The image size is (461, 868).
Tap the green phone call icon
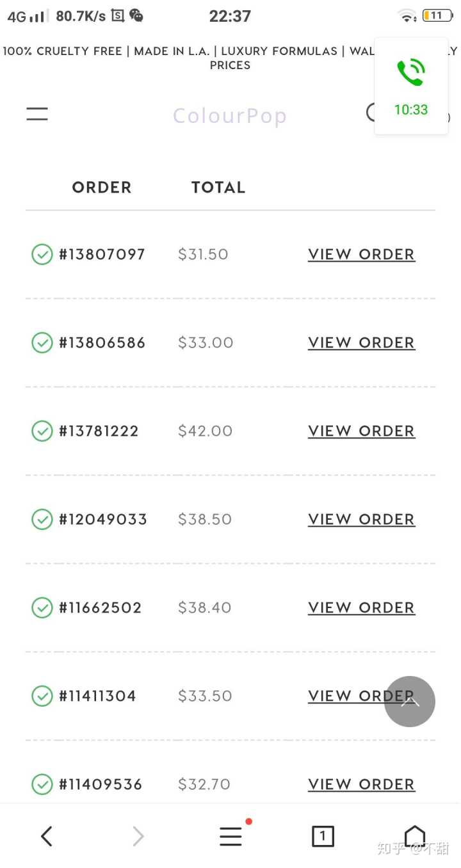[x=410, y=72]
